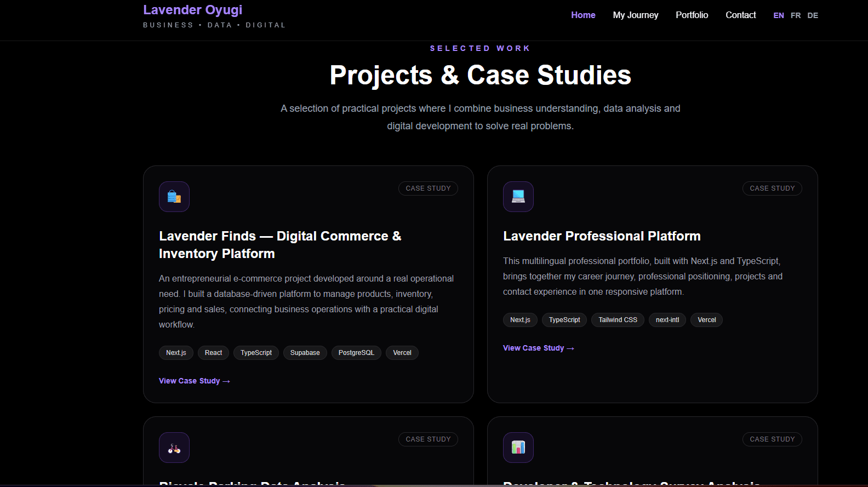Click the React tech tag

213,353
